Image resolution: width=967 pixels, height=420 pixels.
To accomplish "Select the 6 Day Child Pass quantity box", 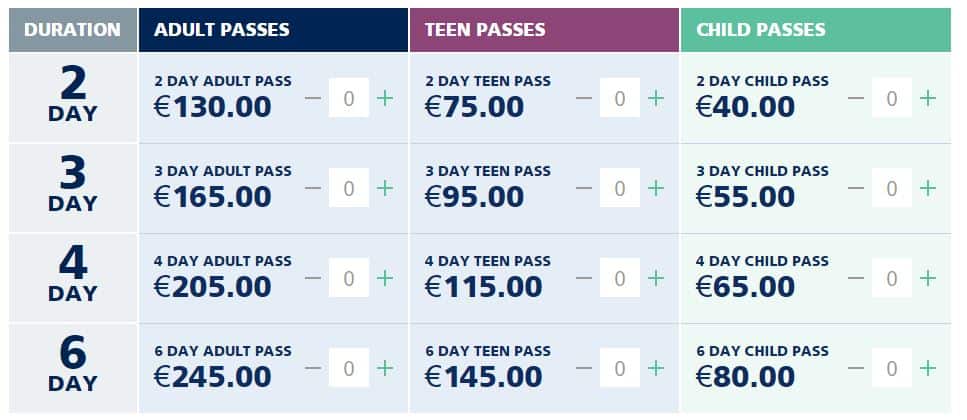I will click(x=892, y=368).
